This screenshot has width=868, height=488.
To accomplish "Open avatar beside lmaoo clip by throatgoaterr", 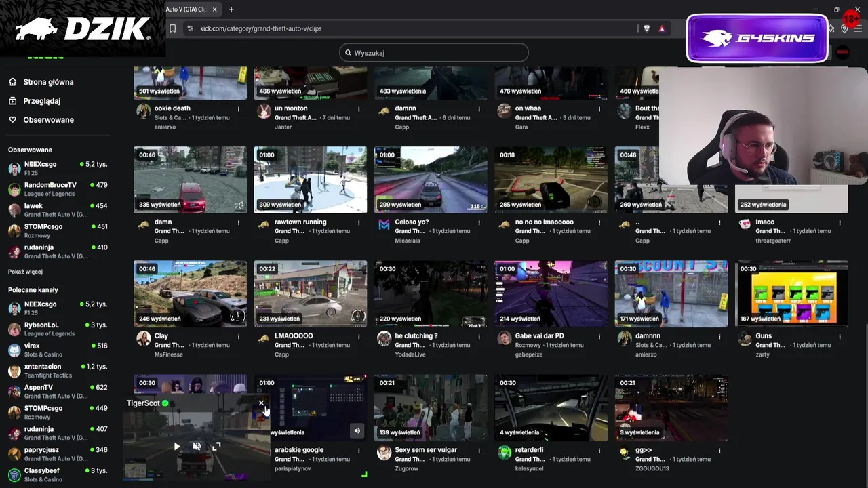I will (x=745, y=225).
